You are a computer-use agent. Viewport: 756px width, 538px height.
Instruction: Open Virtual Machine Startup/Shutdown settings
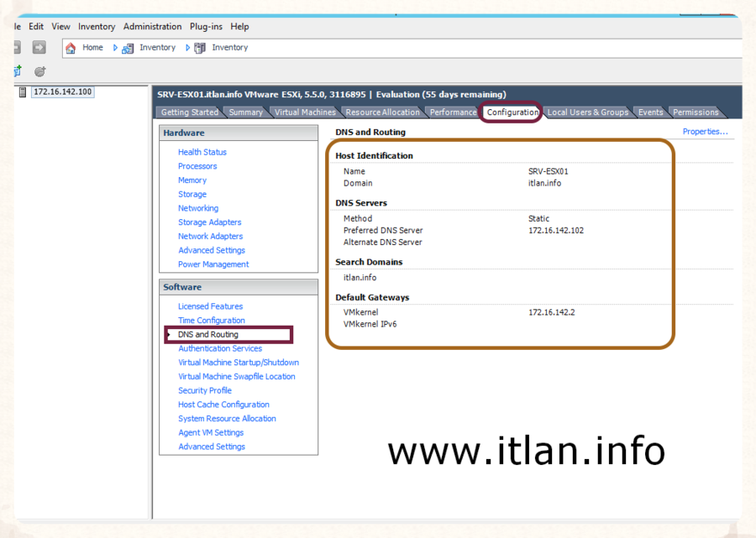(x=238, y=363)
